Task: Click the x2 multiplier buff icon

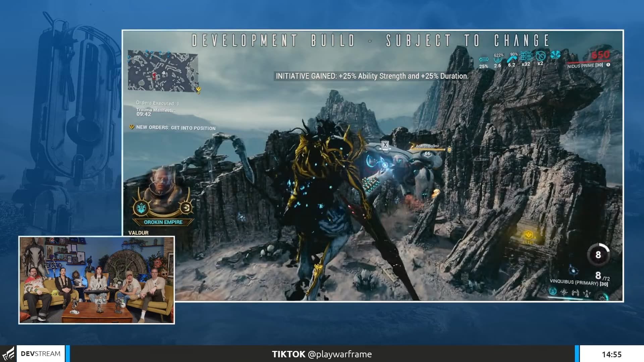Action: click(541, 56)
